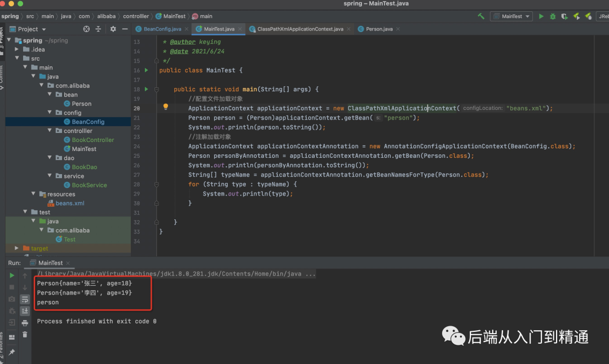Image resolution: width=609 pixels, height=364 pixels.
Task: Click the 'alibaba' breadcrumb
Action: 106,16
